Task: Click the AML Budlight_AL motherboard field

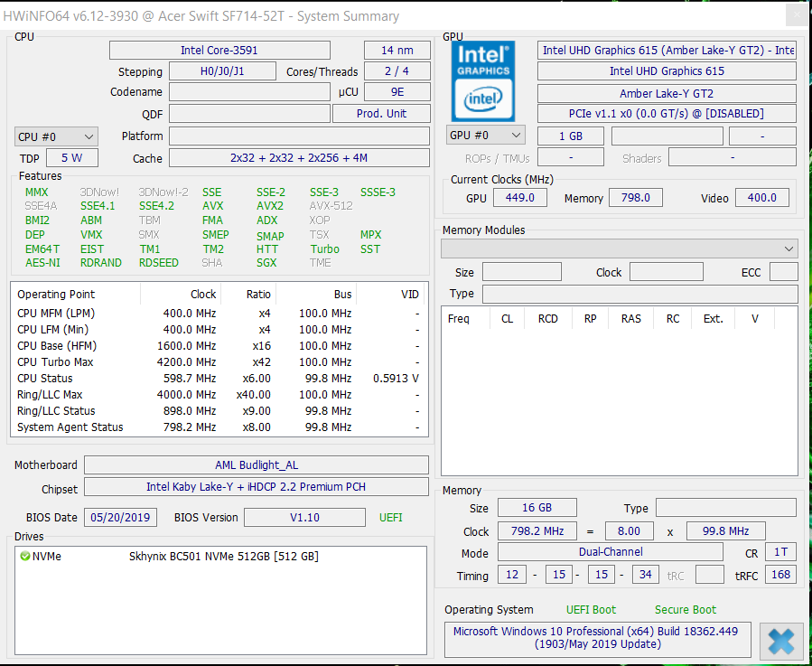Action: [256, 465]
